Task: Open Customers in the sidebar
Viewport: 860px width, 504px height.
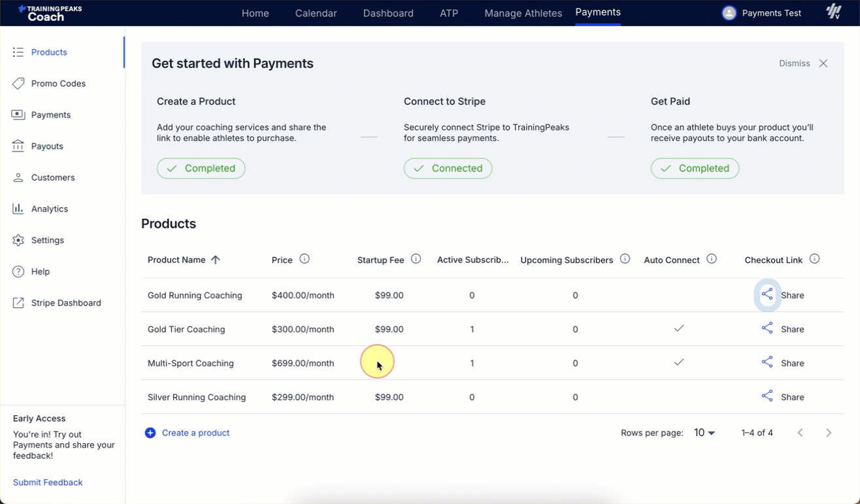Action: tap(53, 178)
